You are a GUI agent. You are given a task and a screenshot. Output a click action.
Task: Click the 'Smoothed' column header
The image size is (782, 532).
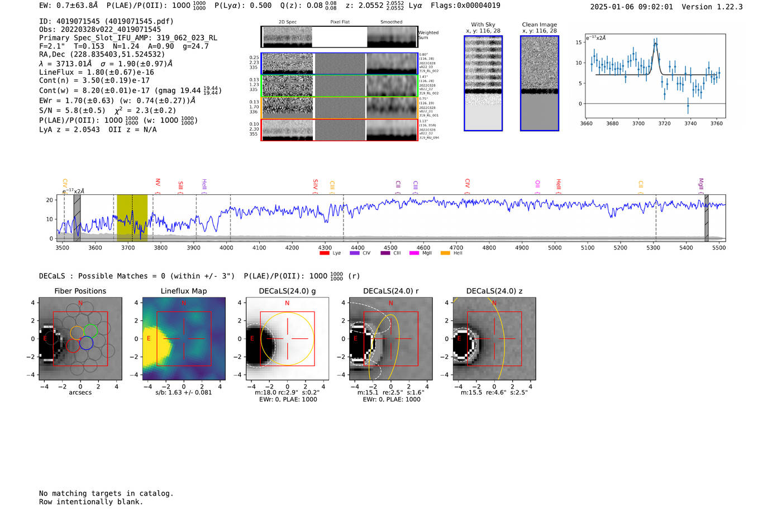coord(392,22)
